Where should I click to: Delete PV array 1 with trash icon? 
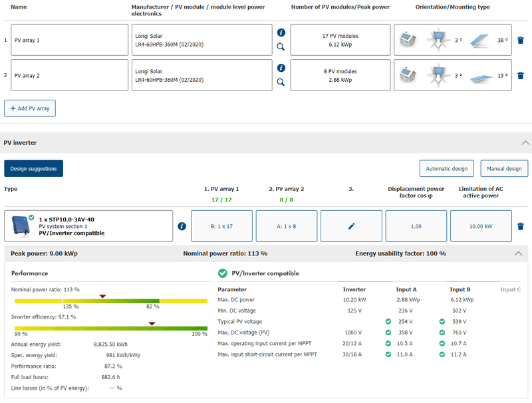(521, 40)
